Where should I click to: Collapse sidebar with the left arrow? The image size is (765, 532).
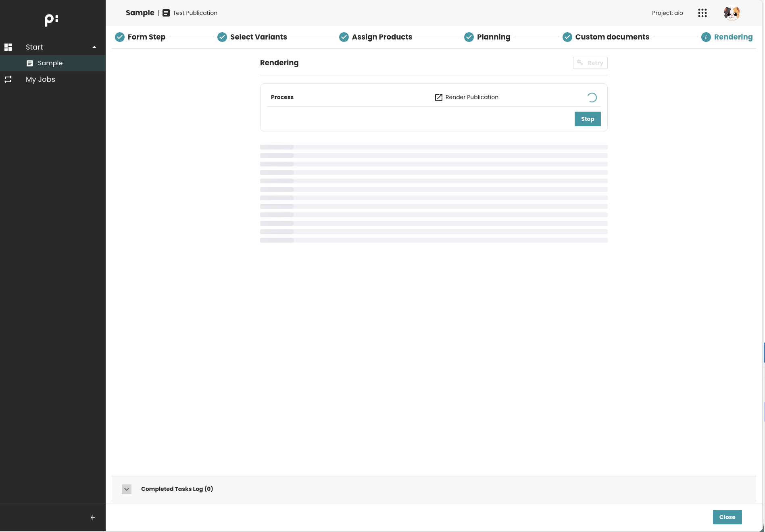coord(93,517)
